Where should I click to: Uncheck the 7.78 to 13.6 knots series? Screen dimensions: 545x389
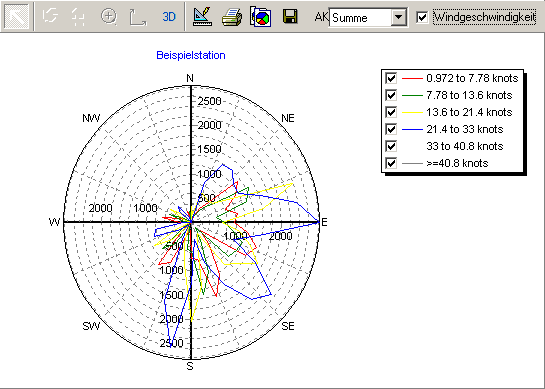point(391,95)
